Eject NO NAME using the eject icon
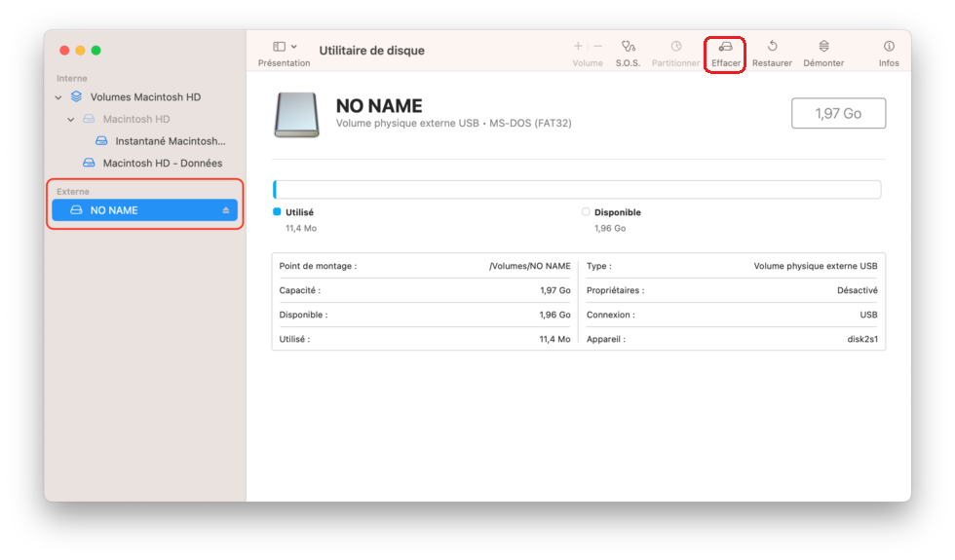955x560 pixels. [226, 210]
